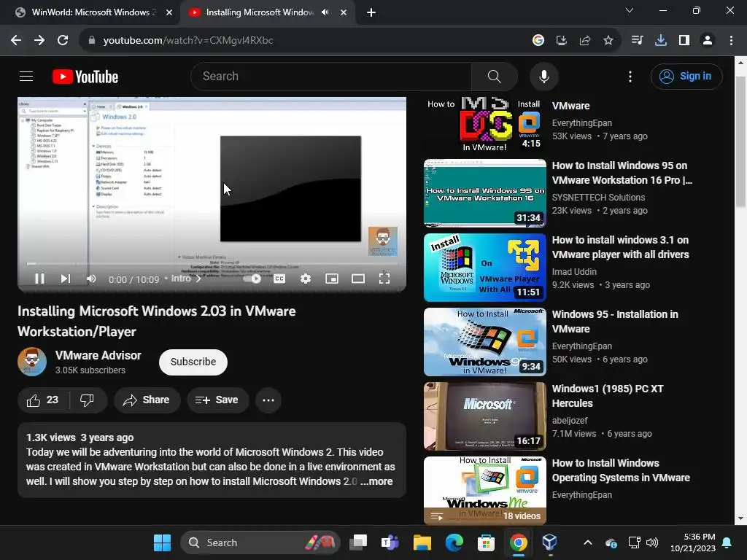747x560 pixels.
Task: Go forward in browser history
Action: (x=39, y=40)
